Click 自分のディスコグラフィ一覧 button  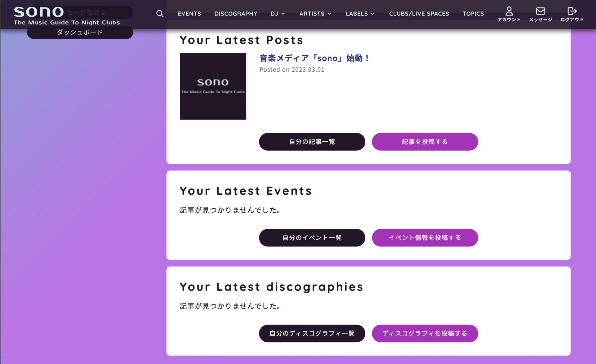click(x=312, y=333)
